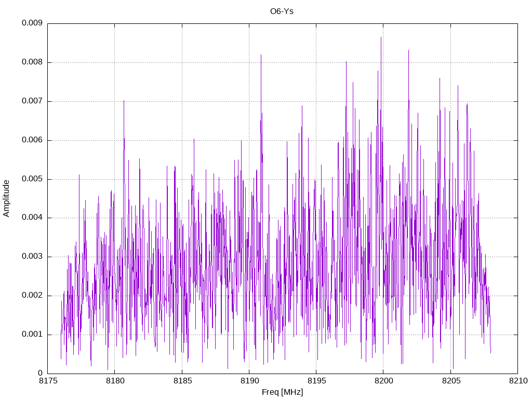Image resolution: width=532 pixels, height=399 pixels.
Task: Click the 0.001 y-axis tick label
Action: (x=32, y=335)
